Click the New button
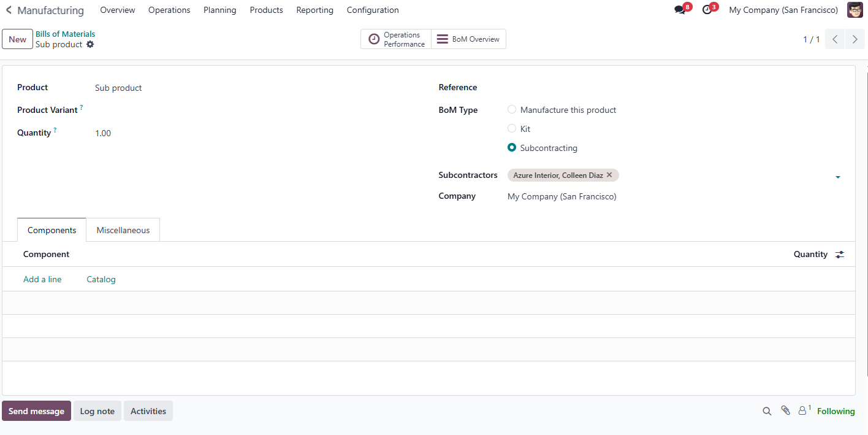Viewport: 868px width, 435px height. coord(18,39)
